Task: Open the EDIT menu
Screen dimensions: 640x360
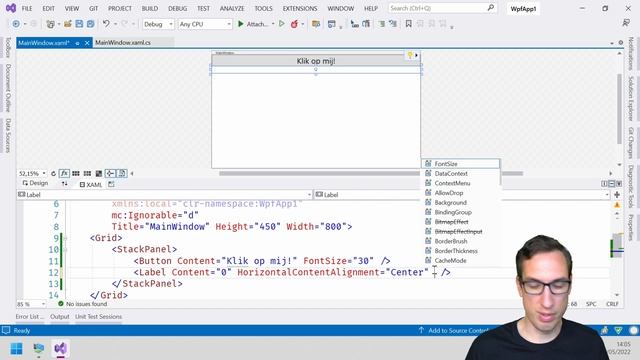Action: click(48, 8)
